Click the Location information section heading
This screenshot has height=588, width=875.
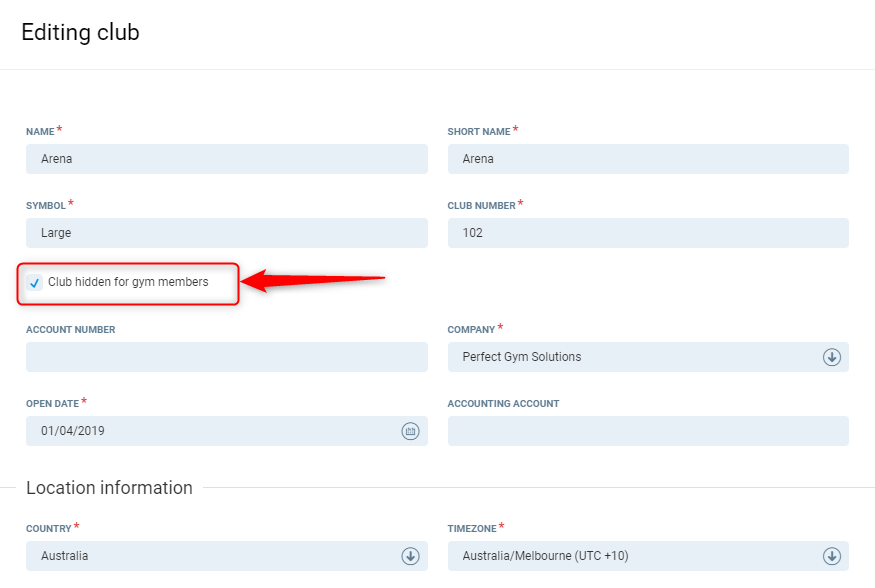[109, 488]
